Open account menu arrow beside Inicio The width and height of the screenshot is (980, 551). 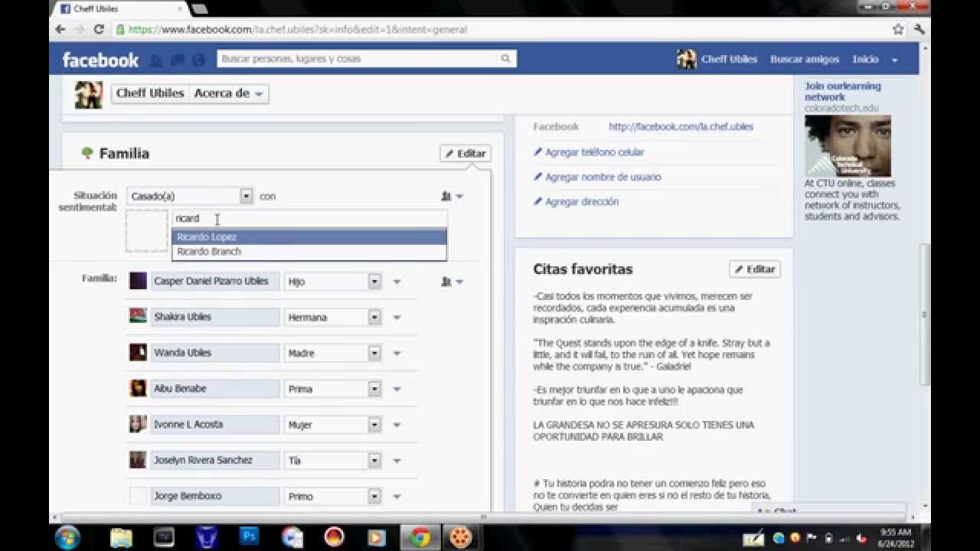[894, 60]
